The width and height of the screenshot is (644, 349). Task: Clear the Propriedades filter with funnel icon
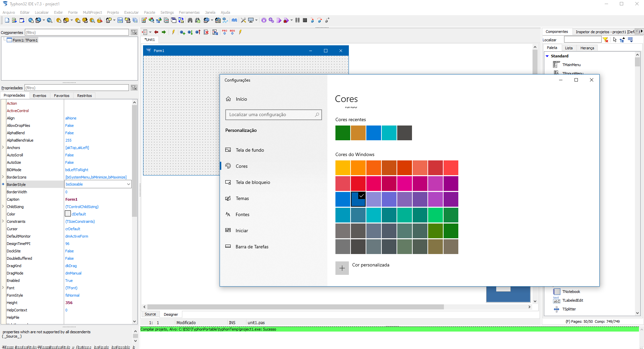(134, 88)
